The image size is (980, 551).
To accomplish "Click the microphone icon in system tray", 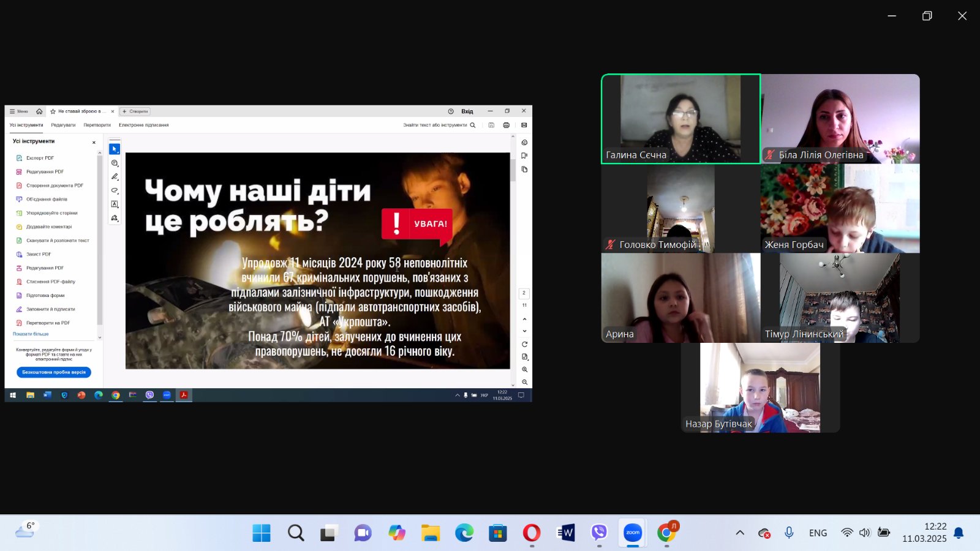I will (789, 533).
